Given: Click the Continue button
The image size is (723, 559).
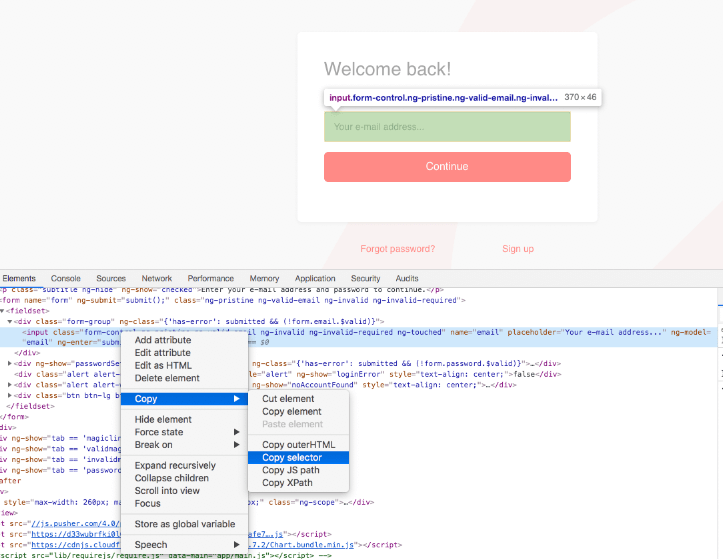Looking at the screenshot, I should tap(447, 167).
